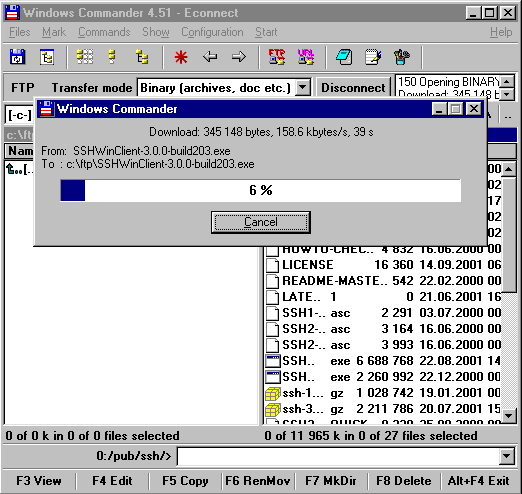
Task: Close the download progress dialog
Action: [474, 109]
